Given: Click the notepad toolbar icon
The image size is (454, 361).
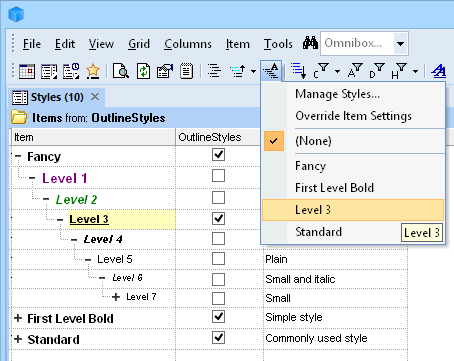Looking at the screenshot, I should [186, 71].
